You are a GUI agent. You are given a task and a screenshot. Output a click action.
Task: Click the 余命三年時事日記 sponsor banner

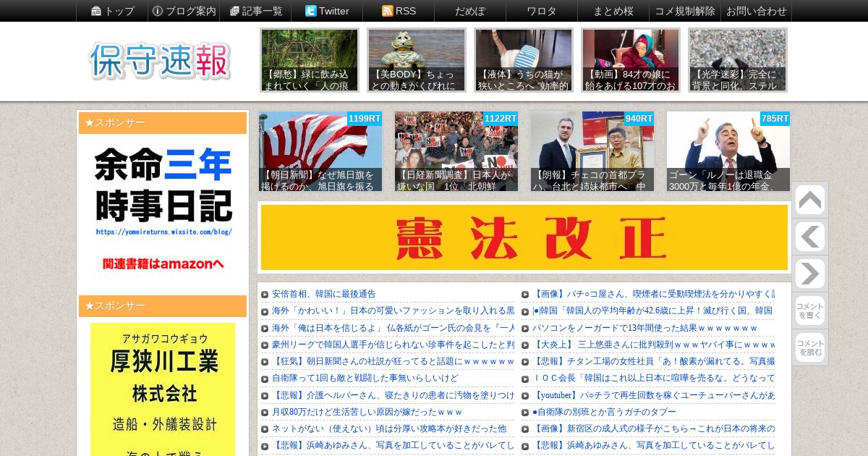[x=163, y=210]
